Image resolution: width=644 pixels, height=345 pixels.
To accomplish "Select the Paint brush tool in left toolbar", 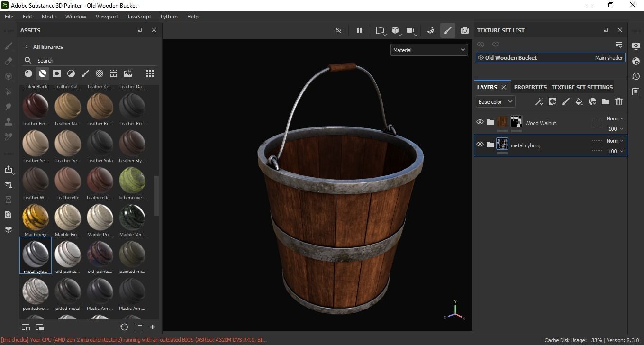I will 8,46.
